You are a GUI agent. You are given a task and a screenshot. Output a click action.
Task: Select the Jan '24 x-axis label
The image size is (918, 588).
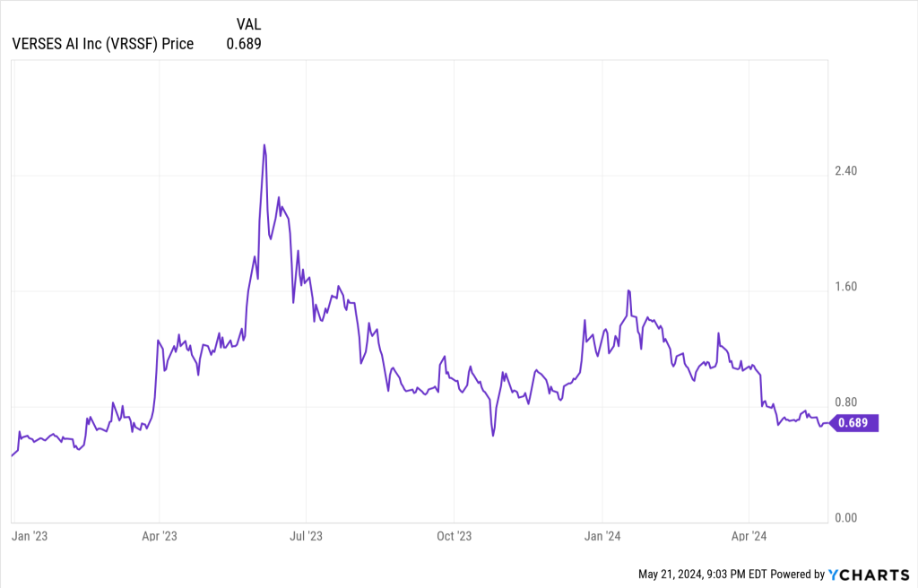(x=602, y=536)
